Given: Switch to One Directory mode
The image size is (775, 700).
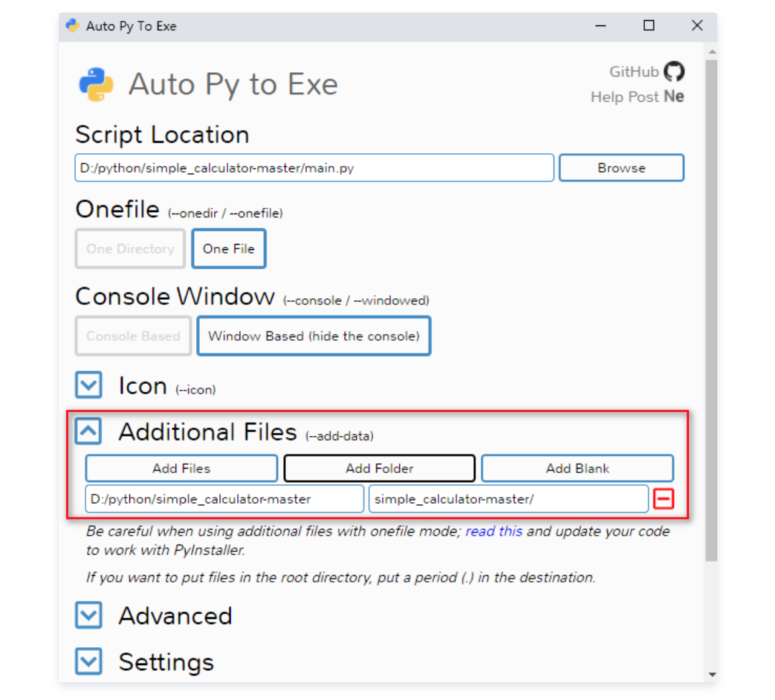Looking at the screenshot, I should pos(129,248).
